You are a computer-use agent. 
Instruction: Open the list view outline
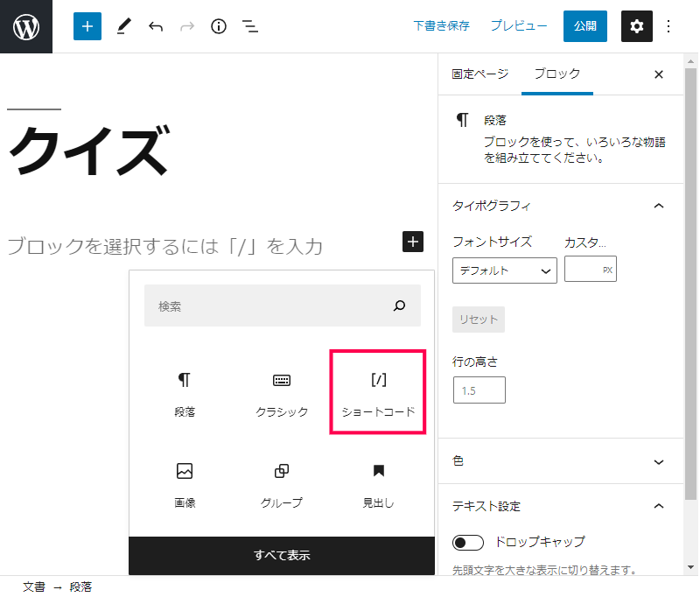250,26
